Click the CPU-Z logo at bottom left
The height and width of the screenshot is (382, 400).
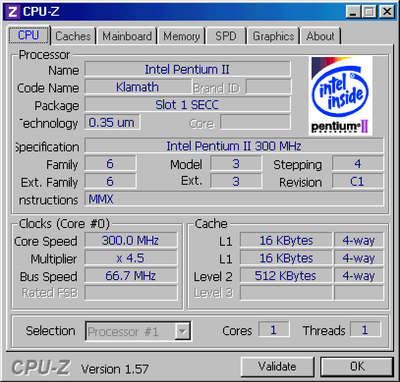[x=41, y=367]
